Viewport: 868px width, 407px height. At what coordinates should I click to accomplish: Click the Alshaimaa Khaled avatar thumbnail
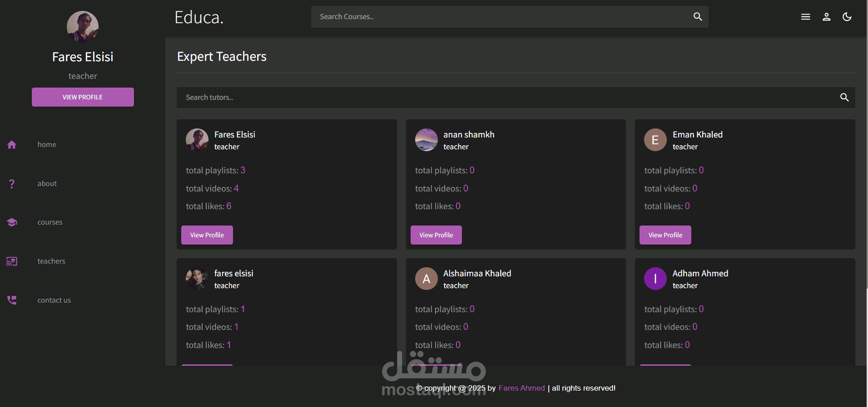(x=427, y=279)
